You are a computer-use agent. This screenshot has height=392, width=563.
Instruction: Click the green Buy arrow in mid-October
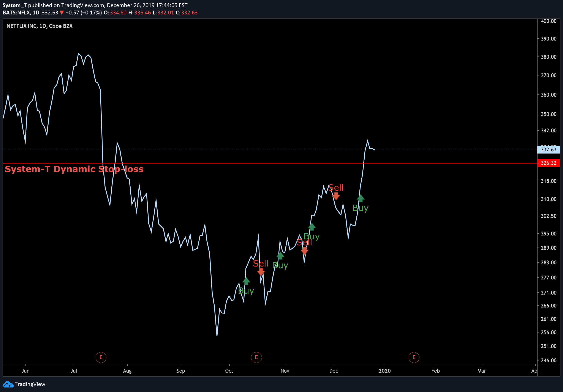pos(246,281)
